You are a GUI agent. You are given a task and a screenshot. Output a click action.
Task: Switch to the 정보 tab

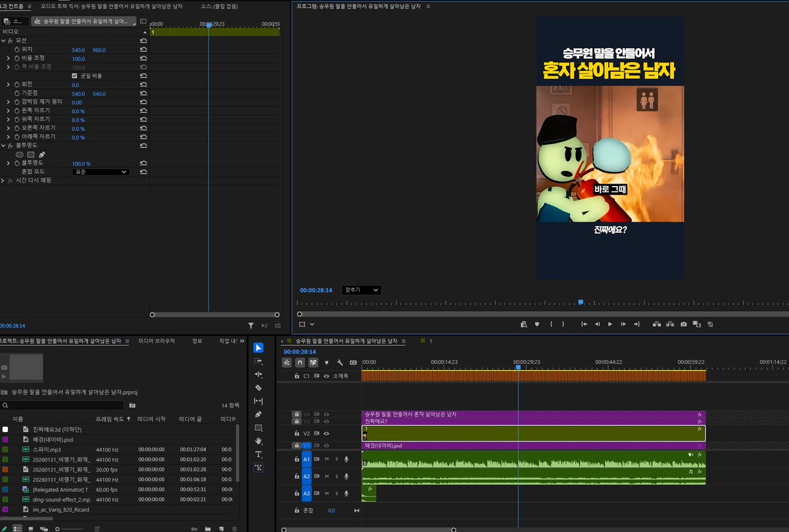click(x=197, y=341)
